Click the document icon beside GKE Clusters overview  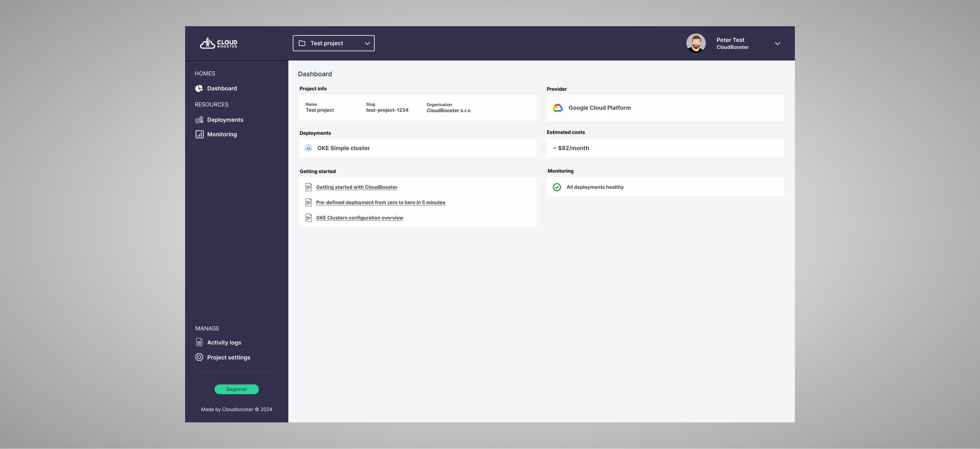(x=309, y=217)
